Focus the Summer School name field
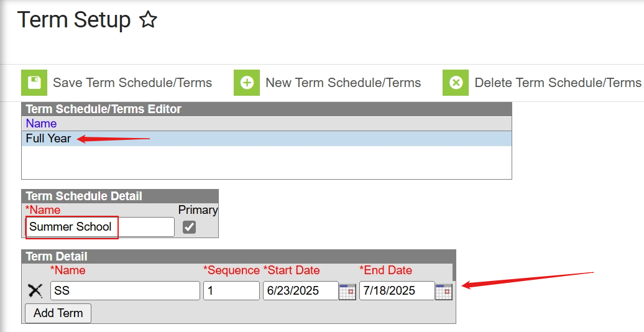Image resolution: width=644 pixels, height=332 pixels. coord(99,227)
